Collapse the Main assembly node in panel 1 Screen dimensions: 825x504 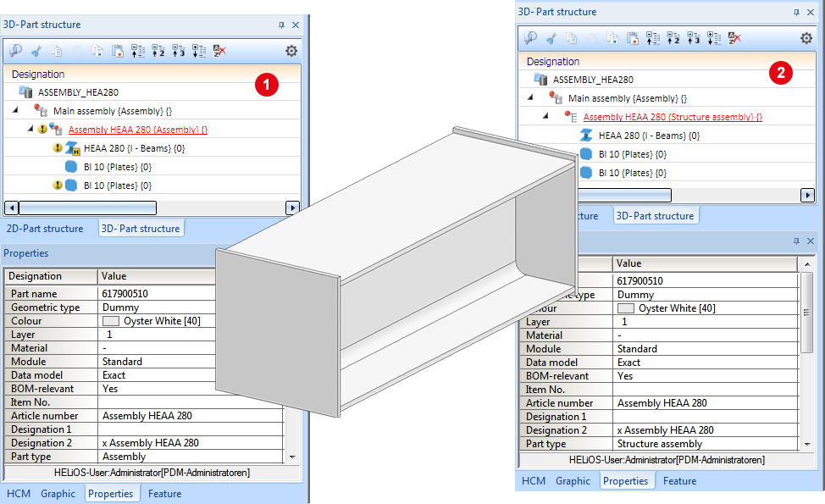16,110
